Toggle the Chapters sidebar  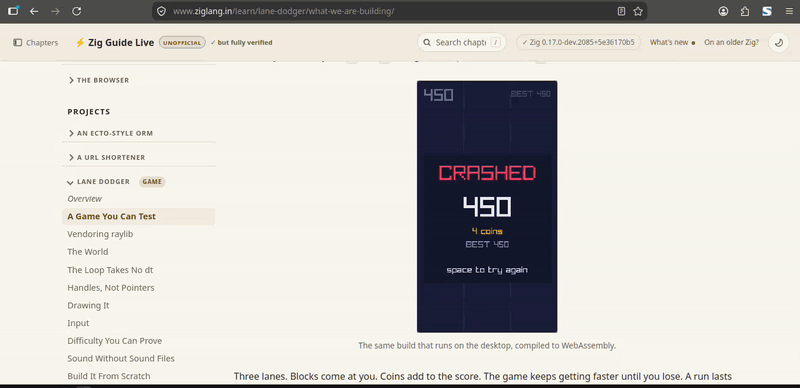[36, 43]
